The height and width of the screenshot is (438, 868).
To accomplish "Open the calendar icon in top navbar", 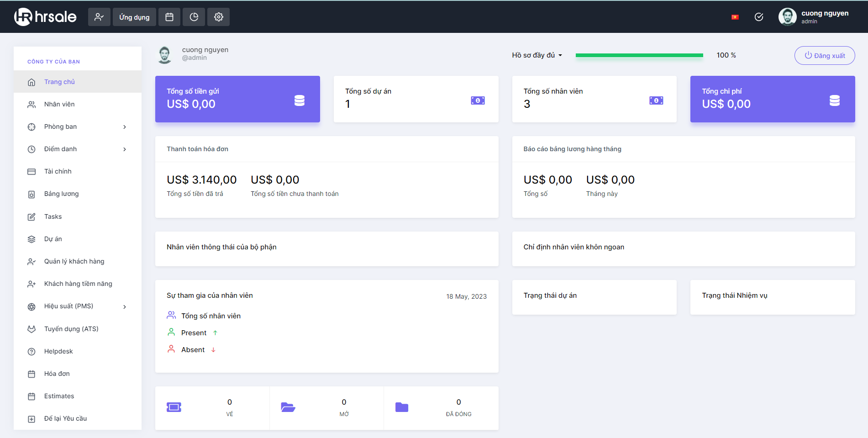I will 169,17.
